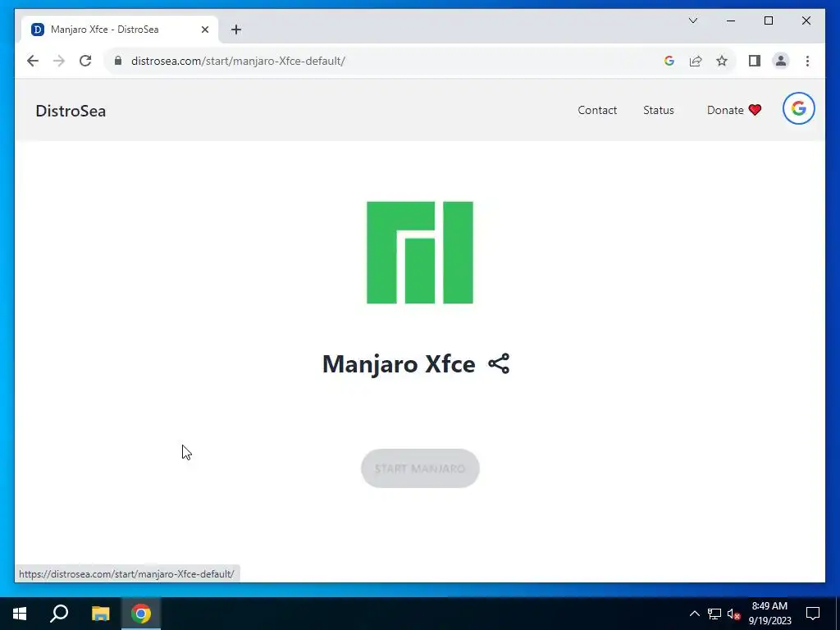
Task: Minimize the Chrome window
Action: (x=731, y=21)
